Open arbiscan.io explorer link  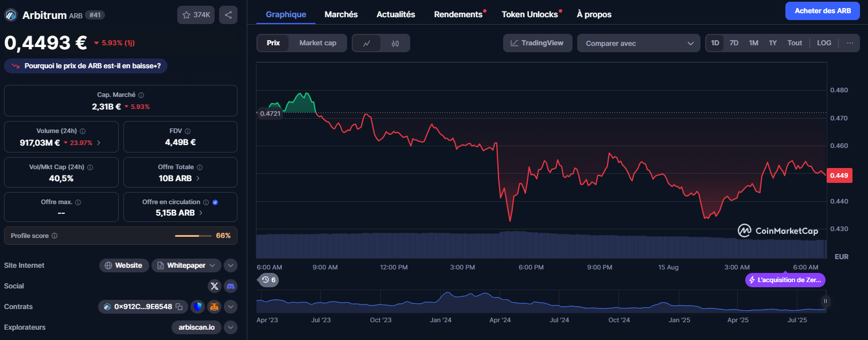click(x=196, y=327)
